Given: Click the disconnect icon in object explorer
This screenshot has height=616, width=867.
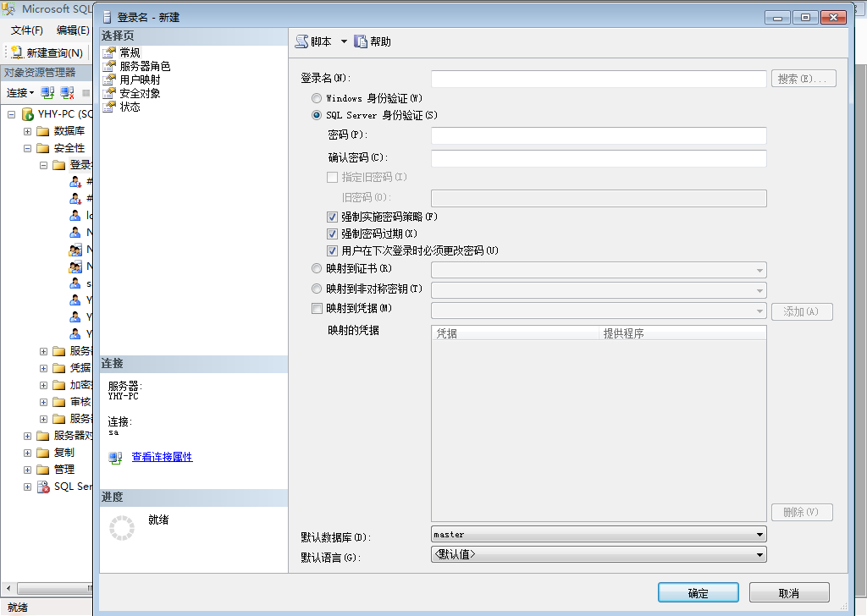Looking at the screenshot, I should coord(68,93).
